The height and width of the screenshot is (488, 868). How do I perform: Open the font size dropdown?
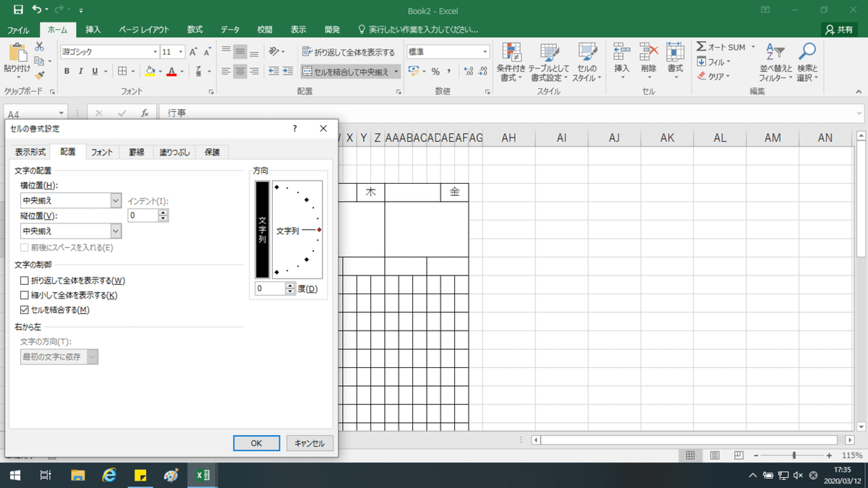click(181, 52)
